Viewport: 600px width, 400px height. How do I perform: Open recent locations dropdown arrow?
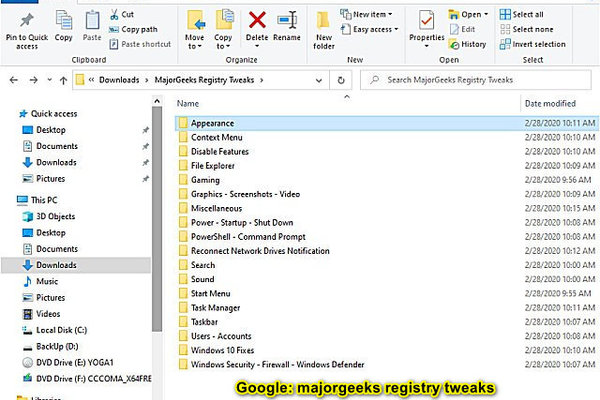[x=49, y=80]
